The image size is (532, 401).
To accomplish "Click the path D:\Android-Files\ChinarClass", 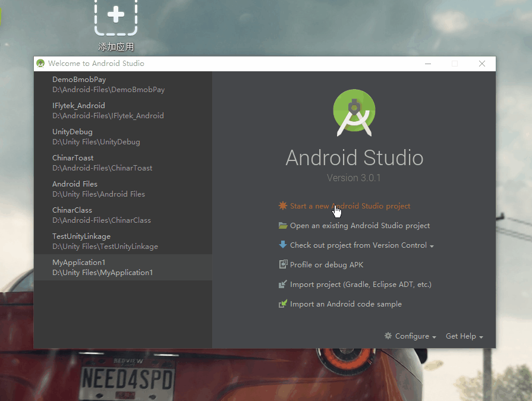I will (x=102, y=220).
